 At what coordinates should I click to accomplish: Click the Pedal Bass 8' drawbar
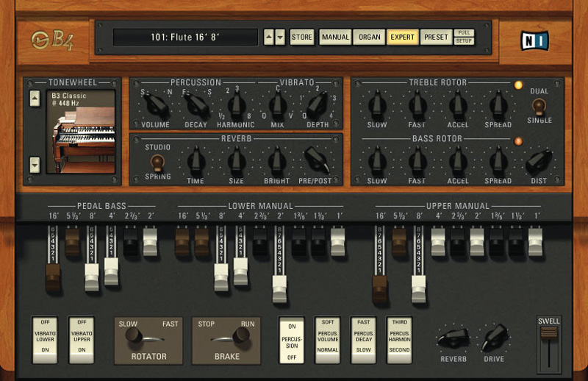[x=92, y=277]
